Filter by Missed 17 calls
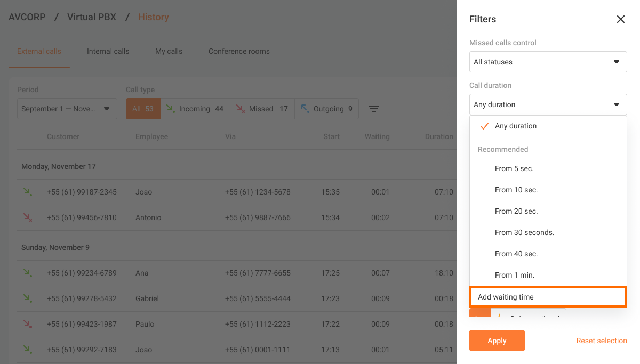 262,109
